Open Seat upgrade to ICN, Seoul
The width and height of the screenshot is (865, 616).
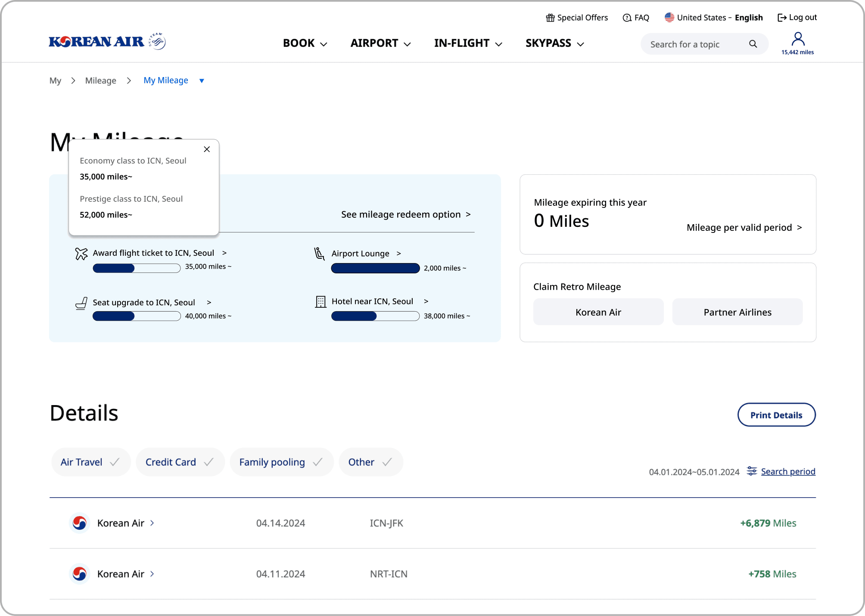point(152,303)
